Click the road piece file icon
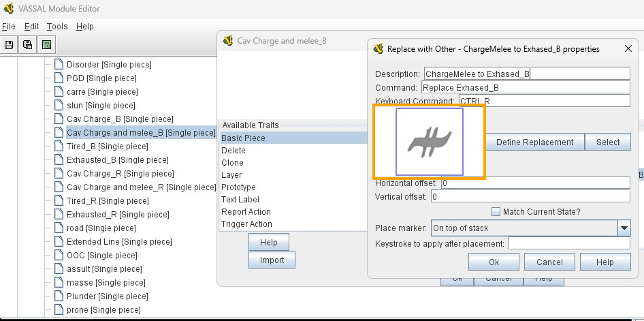Image resolution: width=644 pixels, height=321 pixels. (x=59, y=228)
